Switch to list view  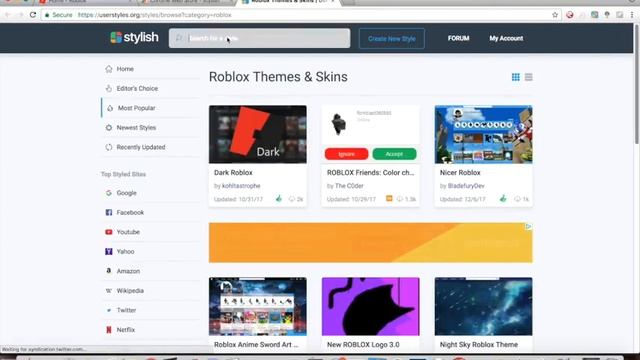(529, 77)
